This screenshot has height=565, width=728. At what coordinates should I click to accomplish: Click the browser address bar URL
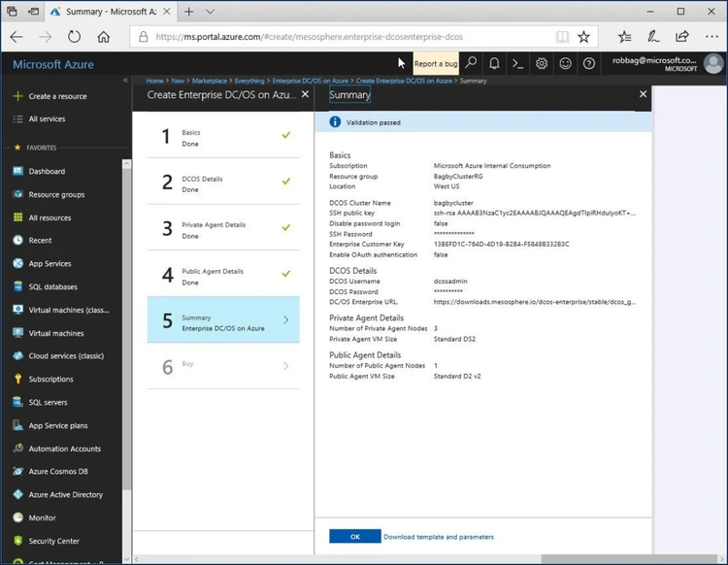tap(340, 37)
